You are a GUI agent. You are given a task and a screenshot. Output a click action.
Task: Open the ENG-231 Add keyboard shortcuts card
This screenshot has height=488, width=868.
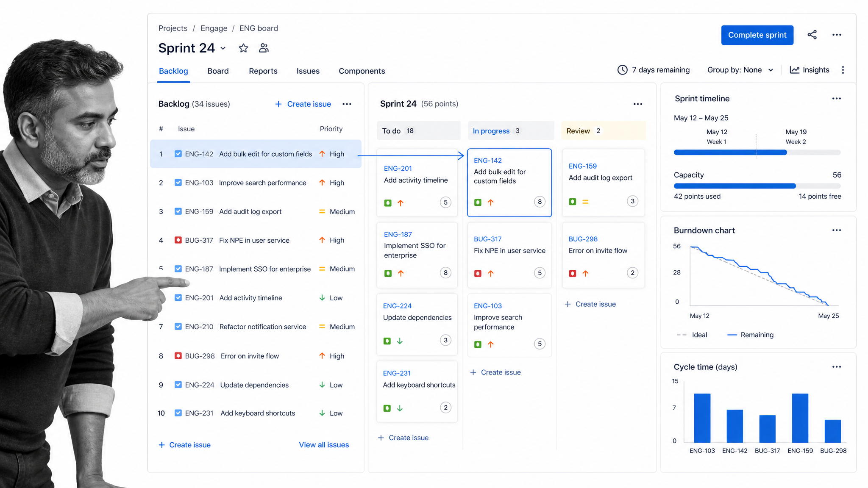tap(417, 391)
